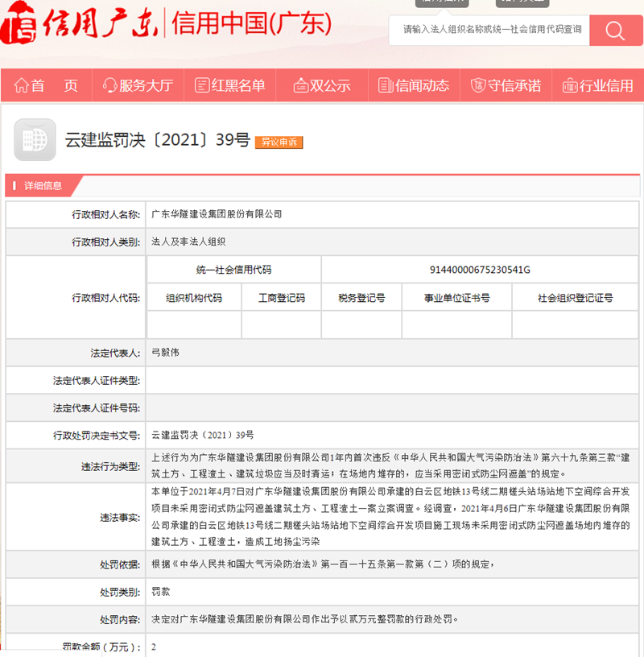Open the 双公示 menu item
This screenshot has height=657, width=644.
[322, 85]
